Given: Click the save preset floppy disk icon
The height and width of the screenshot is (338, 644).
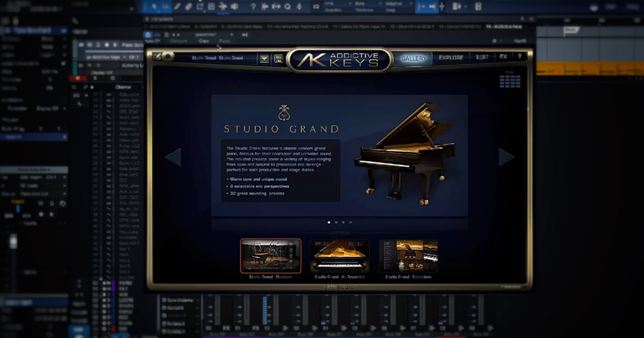Looking at the screenshot, I should pyautogui.click(x=278, y=59).
